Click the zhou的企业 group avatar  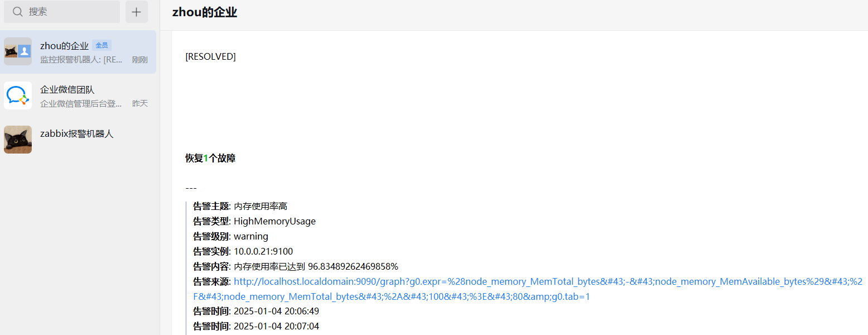tap(18, 51)
